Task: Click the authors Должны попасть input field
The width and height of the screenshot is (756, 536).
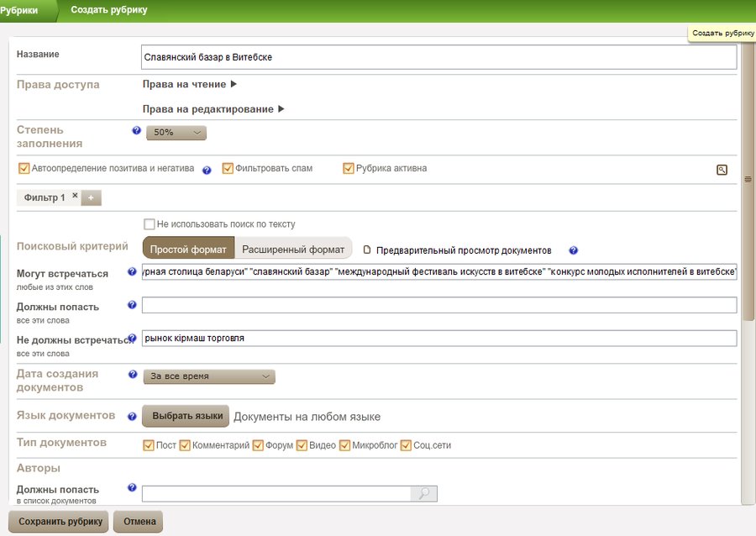Action: coord(276,494)
